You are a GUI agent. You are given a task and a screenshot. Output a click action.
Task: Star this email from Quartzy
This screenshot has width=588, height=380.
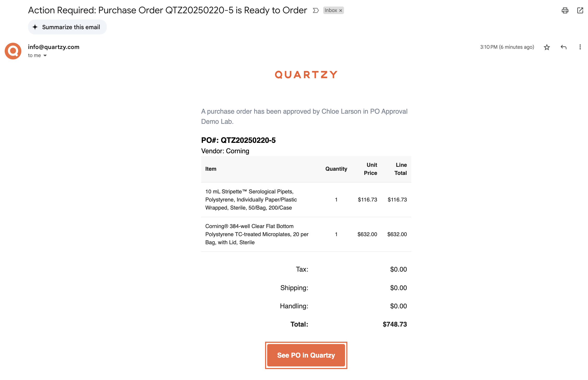point(547,47)
